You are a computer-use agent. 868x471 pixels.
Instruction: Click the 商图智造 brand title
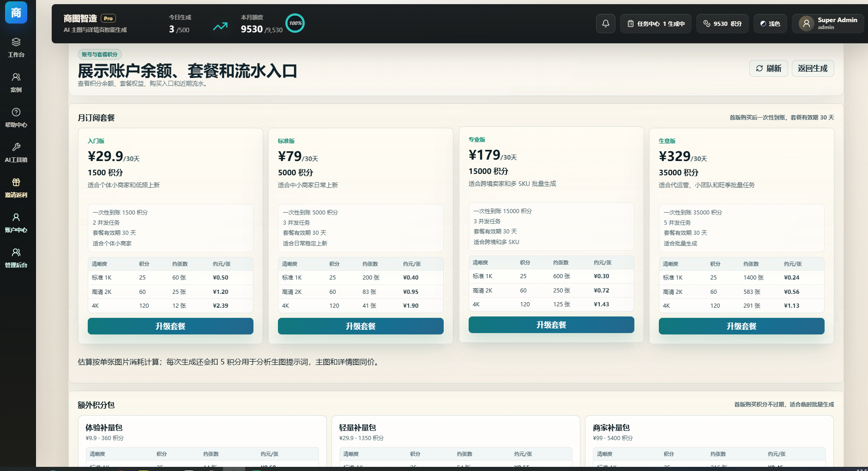coord(80,18)
